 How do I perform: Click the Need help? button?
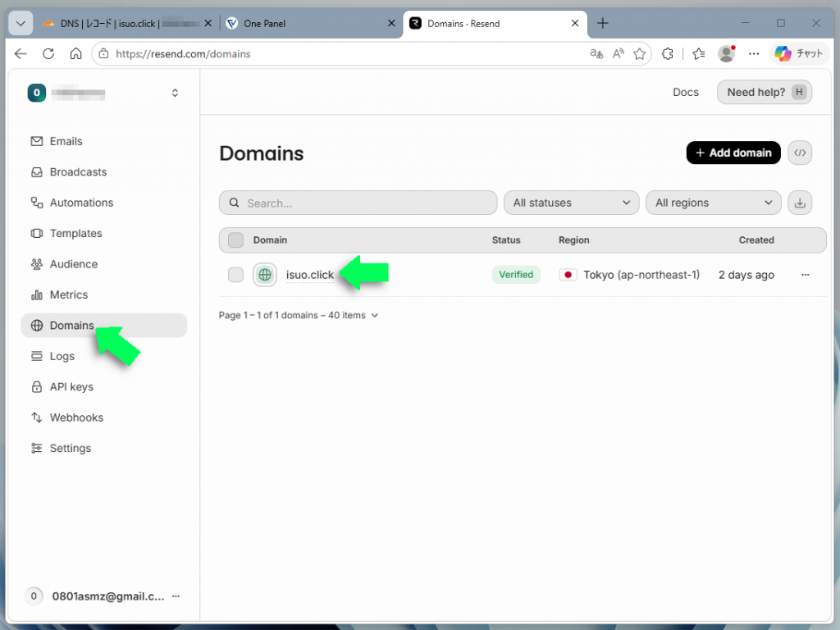(x=765, y=92)
